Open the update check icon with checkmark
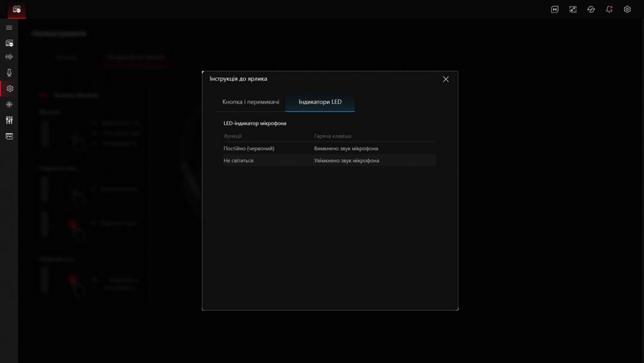Screen dimensions: 644x363 tap(591, 10)
